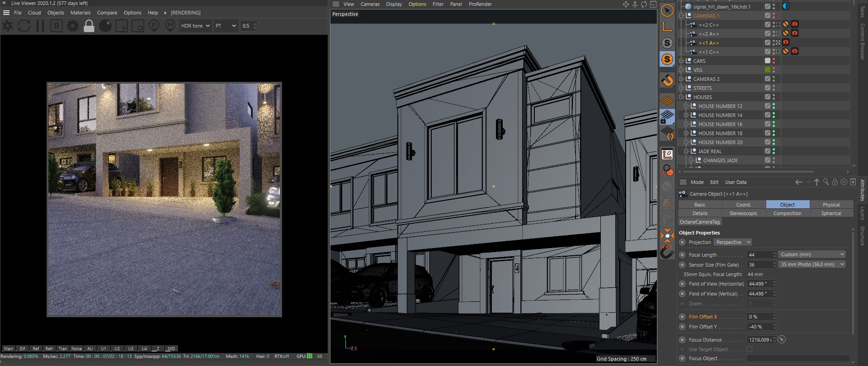Viewport: 868px width, 366px height.
Task: Select the axis L-shaped tool icon
Action: 667,27
